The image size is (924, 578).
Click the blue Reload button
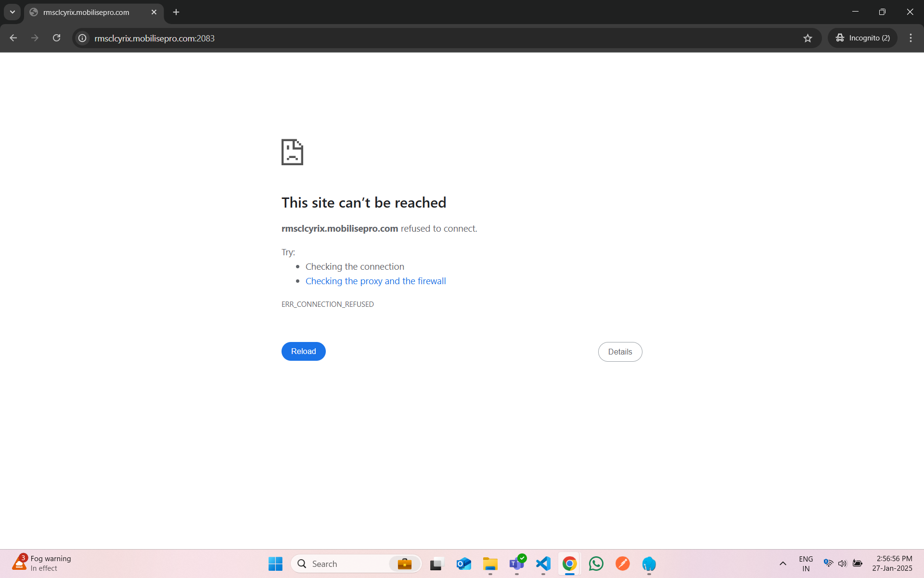303,351
